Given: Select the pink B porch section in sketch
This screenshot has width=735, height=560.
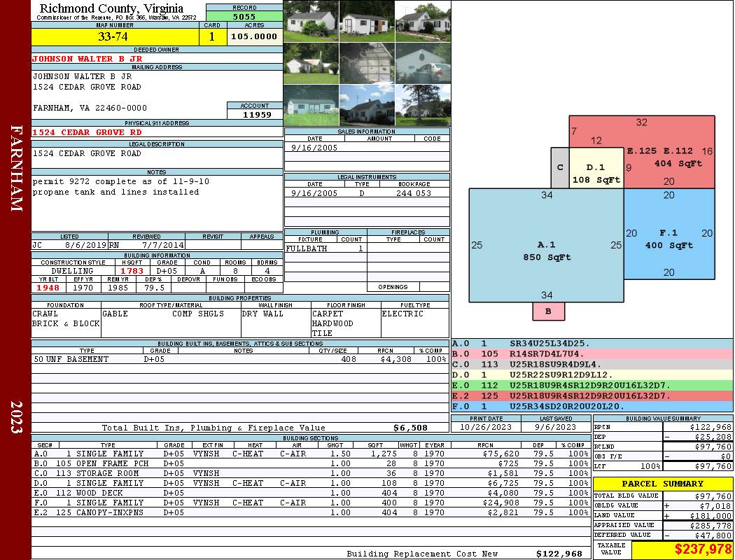Looking at the screenshot, I should click(548, 311).
